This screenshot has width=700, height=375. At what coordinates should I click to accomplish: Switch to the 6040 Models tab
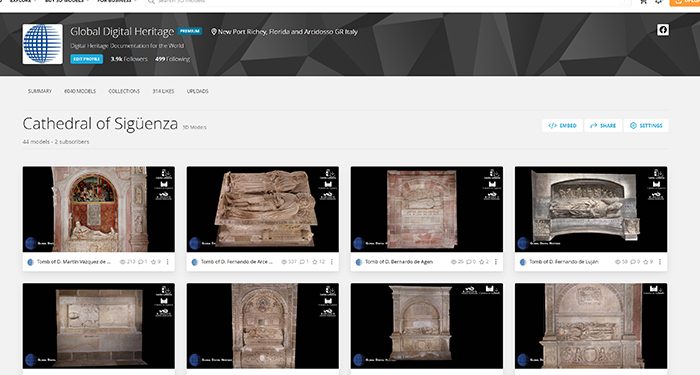coord(80,91)
